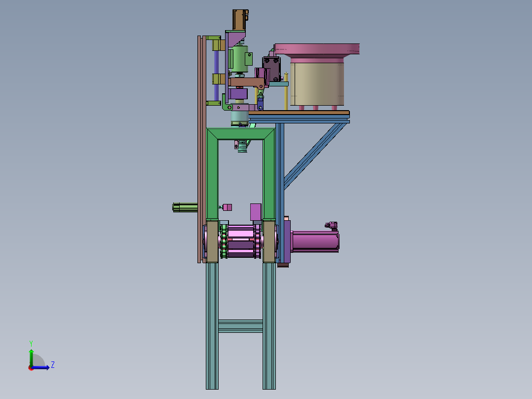Click the green Y axis arrow of triad
This screenshot has width=532, height=399.
click(31, 357)
